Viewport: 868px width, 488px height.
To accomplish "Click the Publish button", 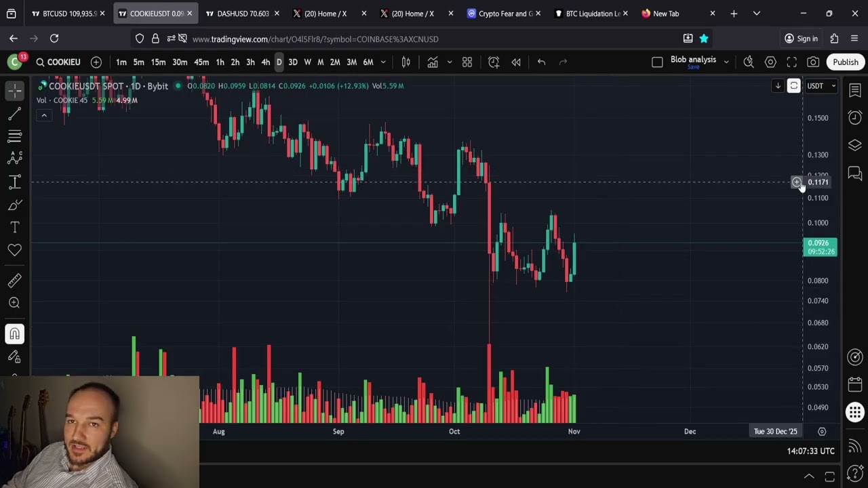I will pyautogui.click(x=846, y=62).
